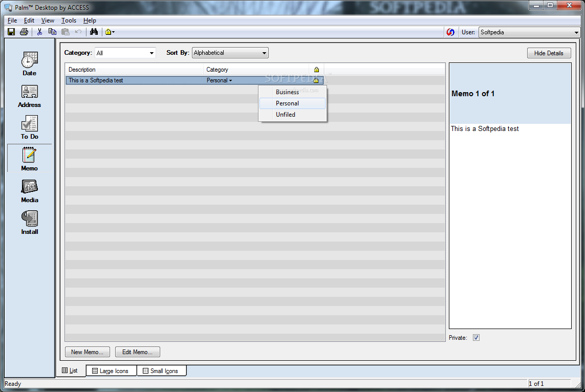This screenshot has height=392, width=585.
Task: Click the Ready status bar text
Action: (13, 384)
